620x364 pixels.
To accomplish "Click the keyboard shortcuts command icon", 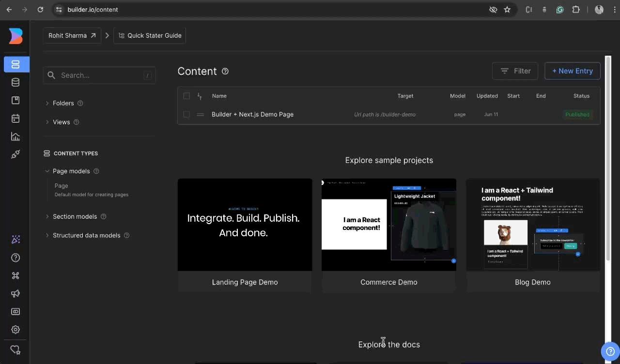I will (x=15, y=275).
